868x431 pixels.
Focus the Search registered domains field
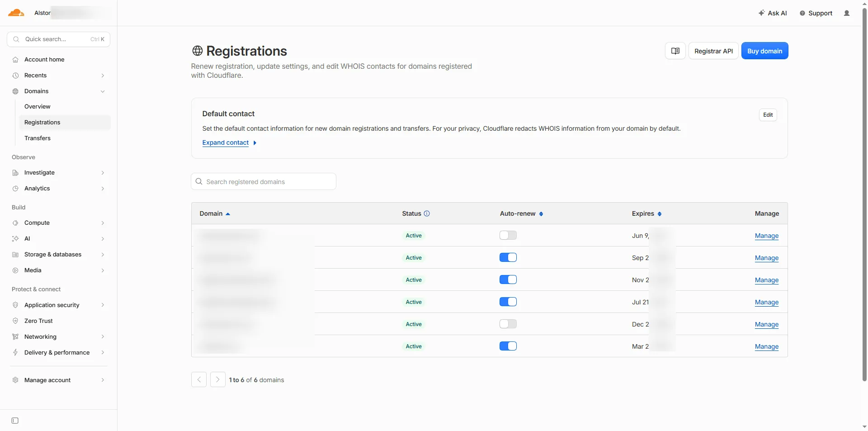pyautogui.click(x=264, y=181)
